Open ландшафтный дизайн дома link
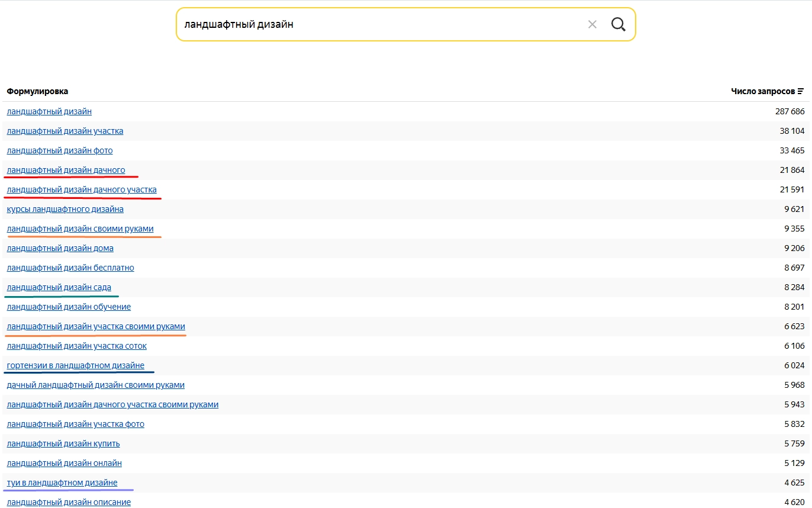Image resolution: width=812 pixels, height=508 pixels. [x=60, y=248]
